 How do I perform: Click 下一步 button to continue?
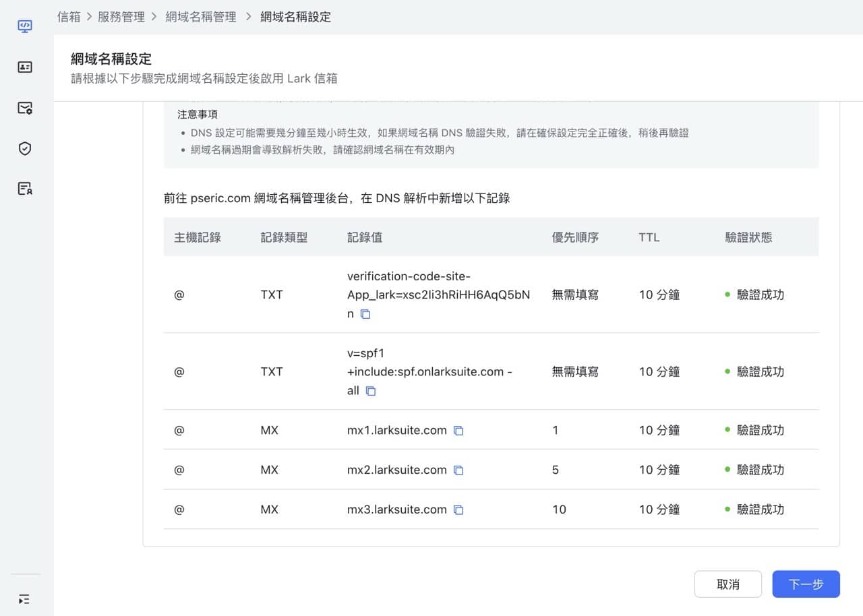[x=806, y=584]
